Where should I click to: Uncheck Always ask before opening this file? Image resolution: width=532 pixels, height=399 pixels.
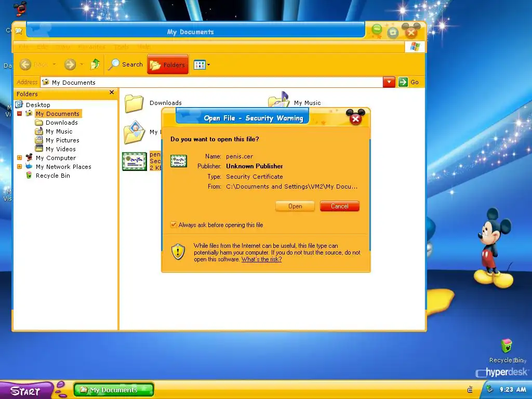[174, 224]
